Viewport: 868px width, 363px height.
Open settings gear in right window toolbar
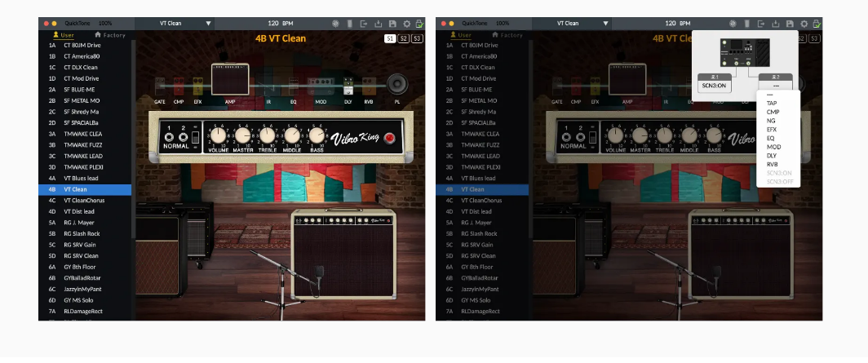pyautogui.click(x=804, y=24)
